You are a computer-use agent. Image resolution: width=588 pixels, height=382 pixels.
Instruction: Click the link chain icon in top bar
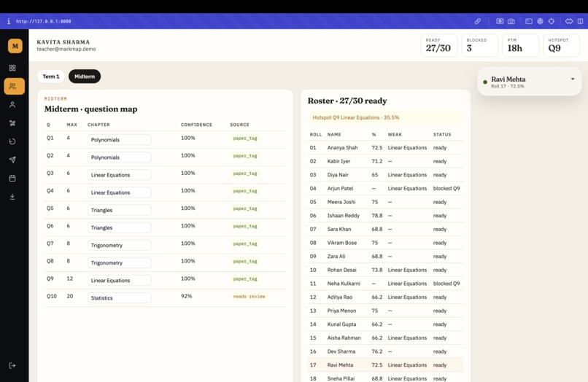tap(477, 21)
